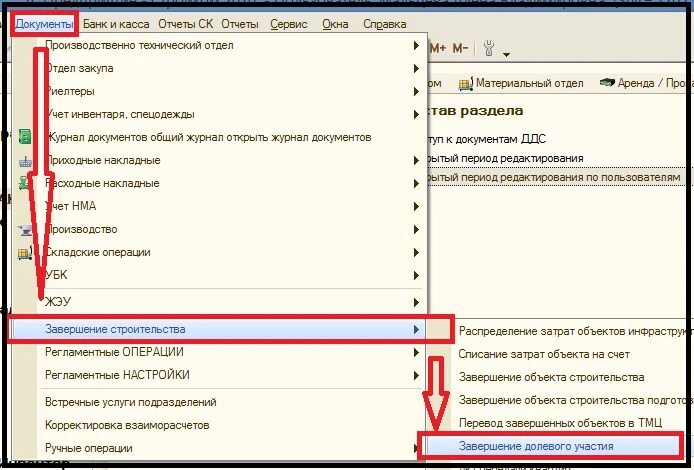Screen dimensions: 694x470
Task: Click the Производство anvil icon
Action: click(x=24, y=230)
